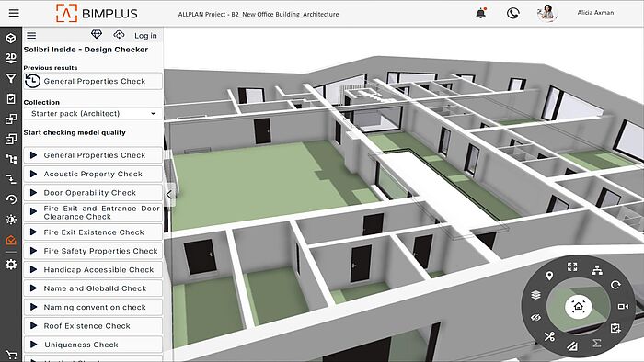Click add task clipboard in radial menu

tap(615, 328)
